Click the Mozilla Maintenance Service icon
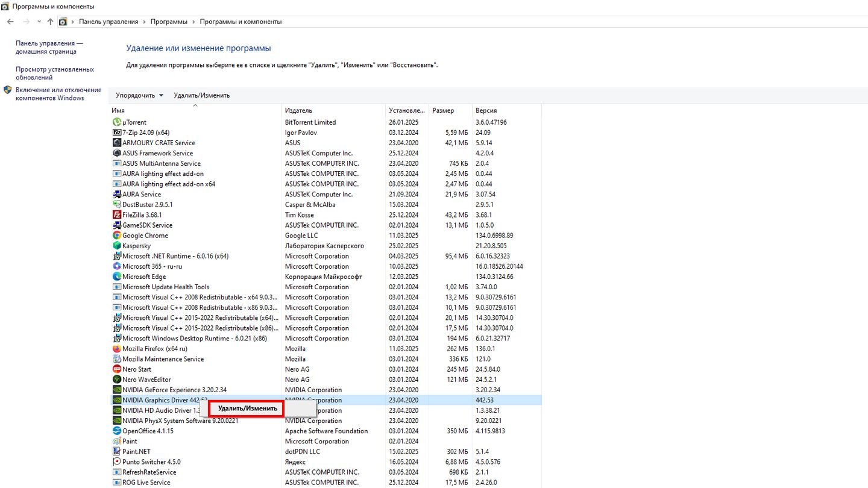Viewport: 868px width, 488px height. [117, 359]
